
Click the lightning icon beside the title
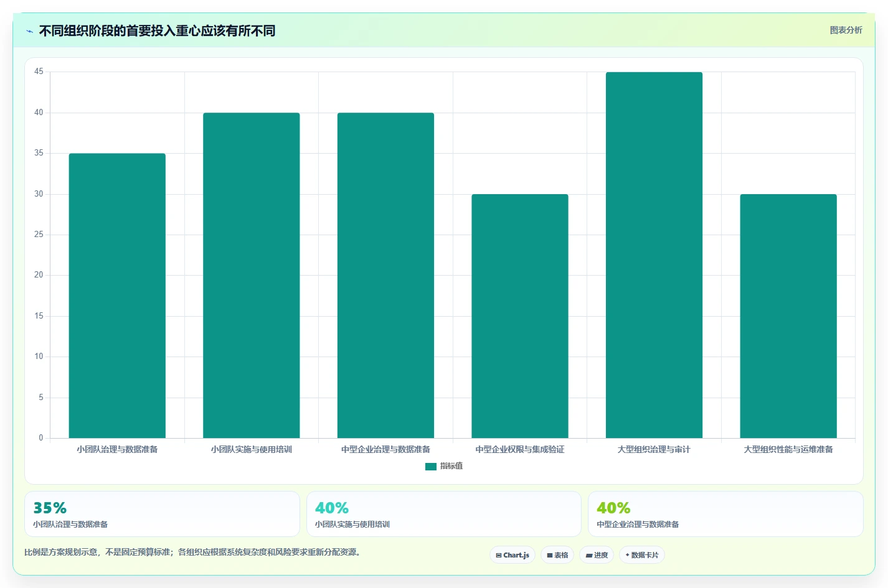pos(29,31)
